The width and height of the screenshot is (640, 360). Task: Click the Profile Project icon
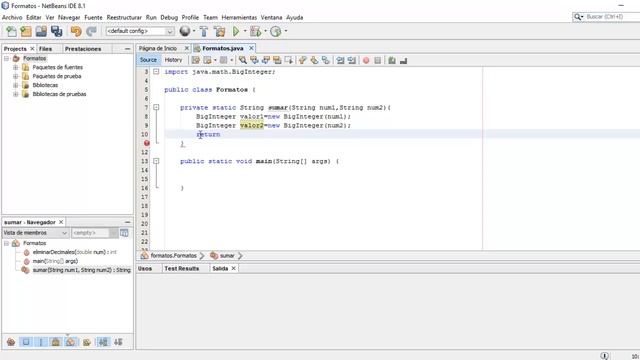[x=276, y=31]
